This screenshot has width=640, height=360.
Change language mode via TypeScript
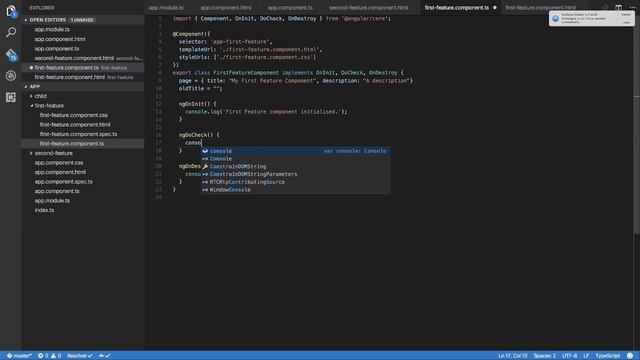click(x=607, y=356)
